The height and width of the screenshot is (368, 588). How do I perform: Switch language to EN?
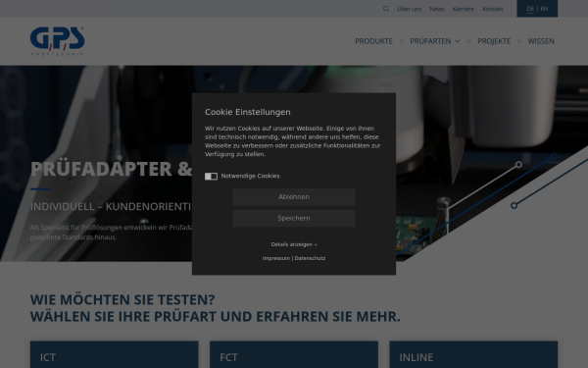click(x=544, y=9)
